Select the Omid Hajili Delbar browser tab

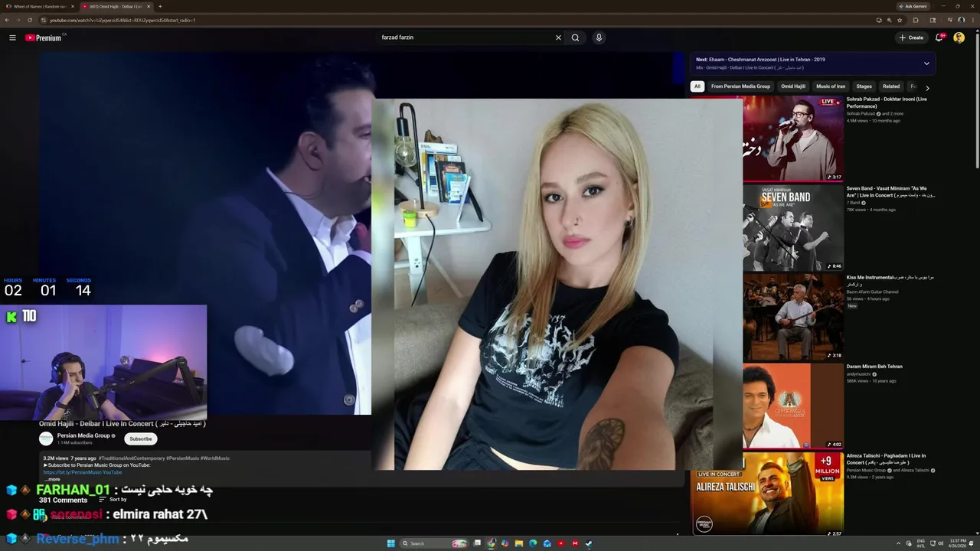117,6
